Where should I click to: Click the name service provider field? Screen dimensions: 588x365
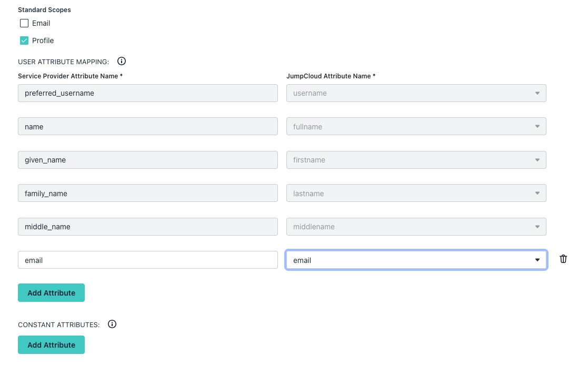pyautogui.click(x=147, y=127)
